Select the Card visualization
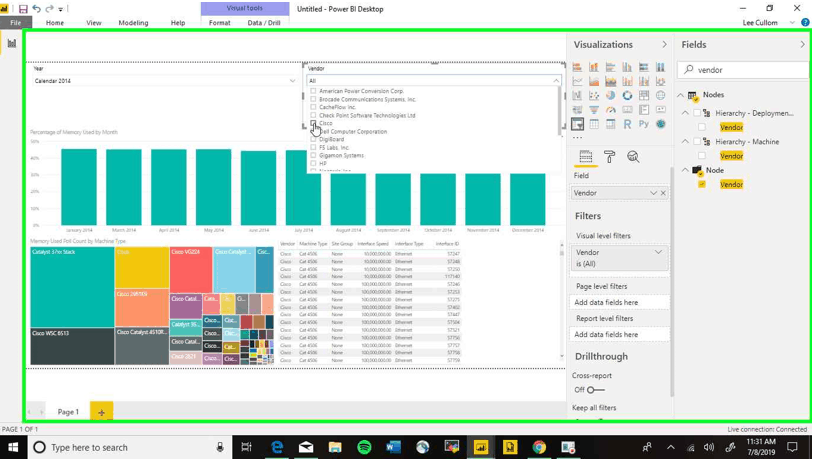The height and width of the screenshot is (460, 814). pos(627,110)
